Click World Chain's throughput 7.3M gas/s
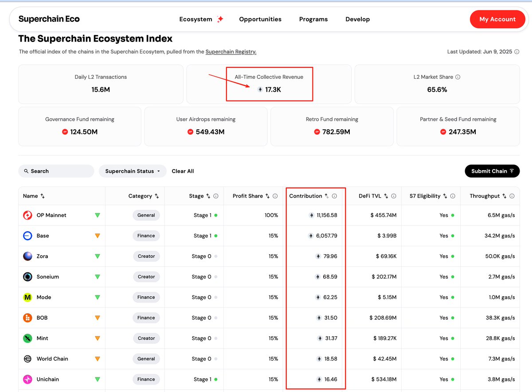Screen dimensions: 532x392 tap(500, 359)
